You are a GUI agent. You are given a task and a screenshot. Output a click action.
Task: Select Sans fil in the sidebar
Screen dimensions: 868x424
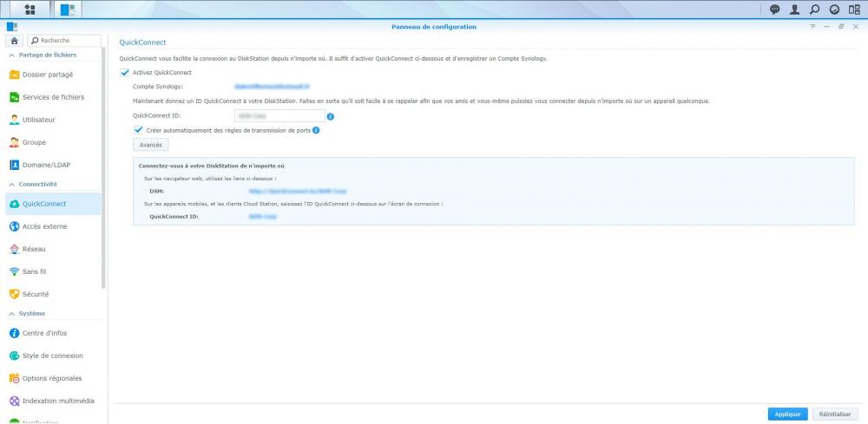pyautogui.click(x=53, y=272)
